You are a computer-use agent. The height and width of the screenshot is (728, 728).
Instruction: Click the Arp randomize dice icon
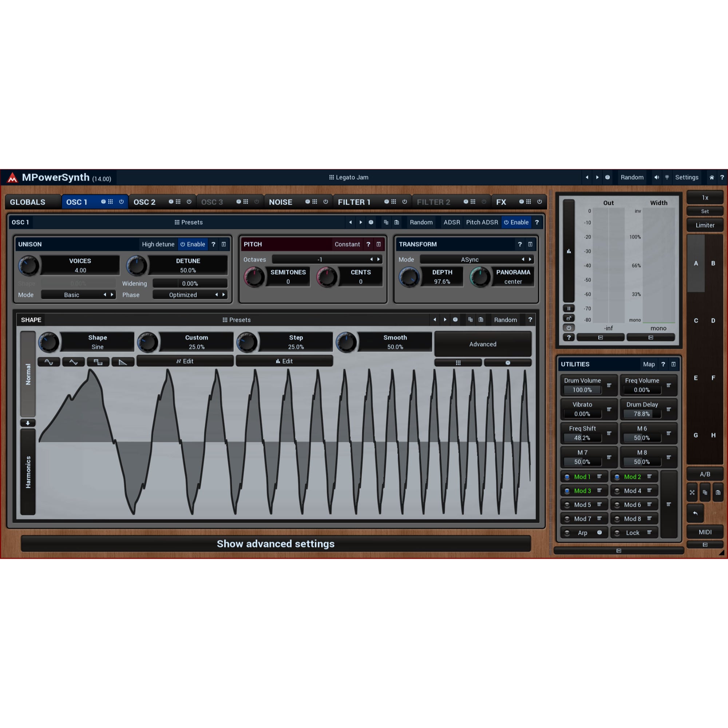[599, 533]
